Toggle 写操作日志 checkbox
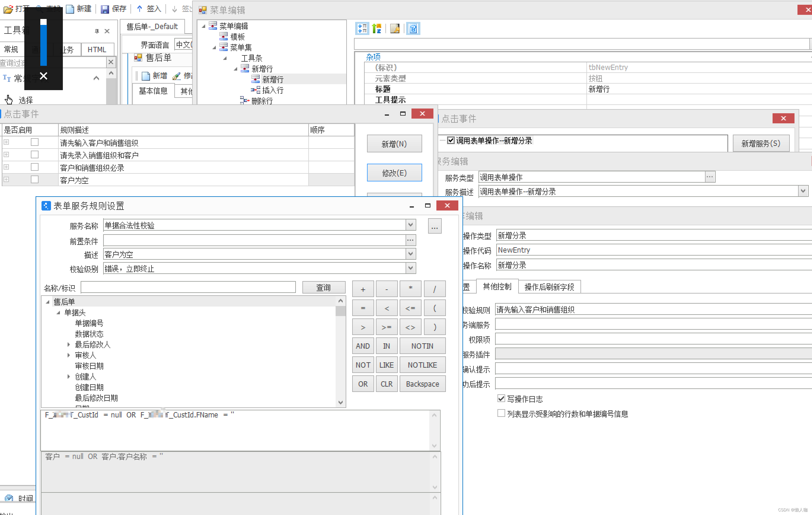 (501, 398)
